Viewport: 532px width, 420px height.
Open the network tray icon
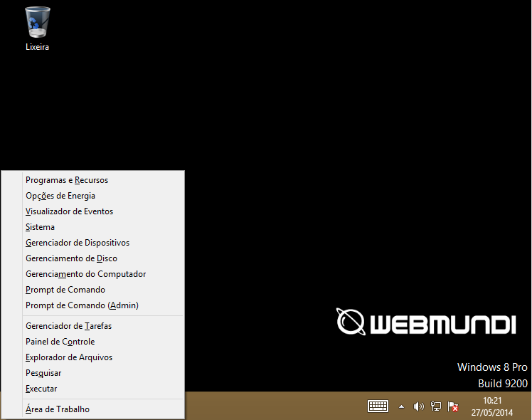click(436, 406)
